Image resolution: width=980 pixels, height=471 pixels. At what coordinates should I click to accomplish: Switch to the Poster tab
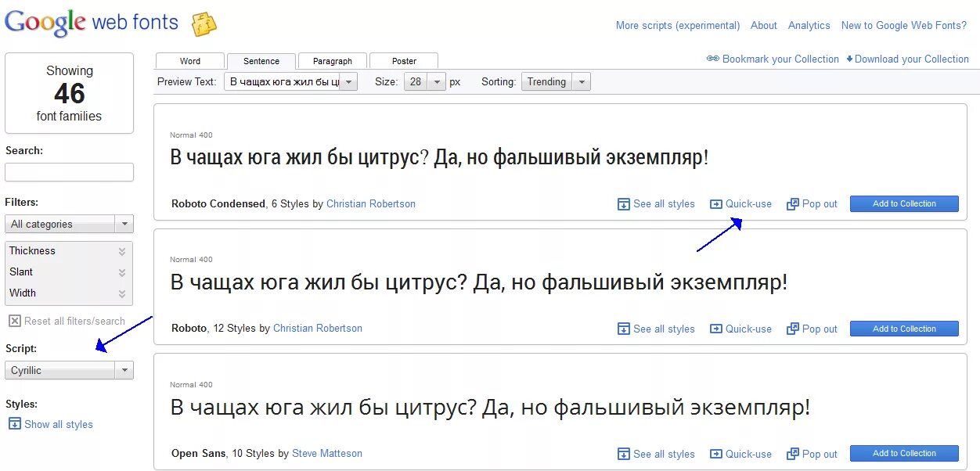pos(404,61)
